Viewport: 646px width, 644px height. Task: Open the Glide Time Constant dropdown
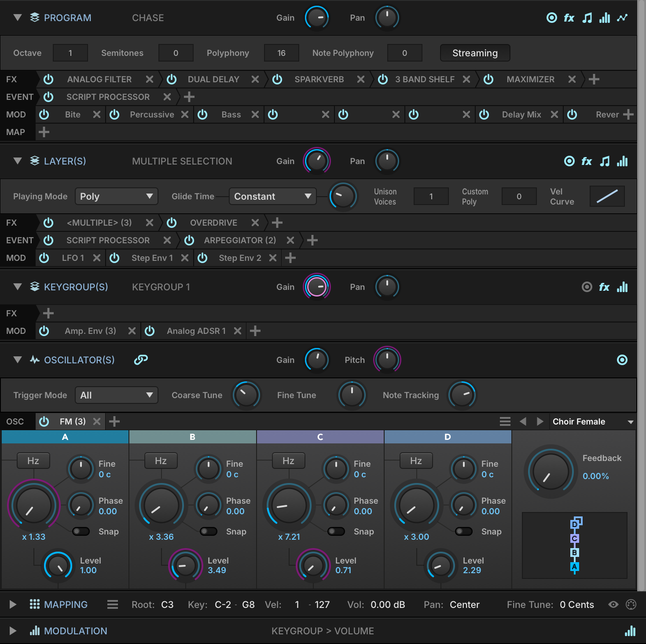point(273,196)
